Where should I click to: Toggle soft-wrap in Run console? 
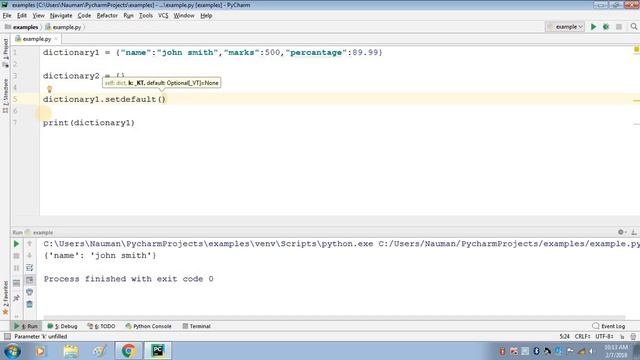(x=29, y=268)
